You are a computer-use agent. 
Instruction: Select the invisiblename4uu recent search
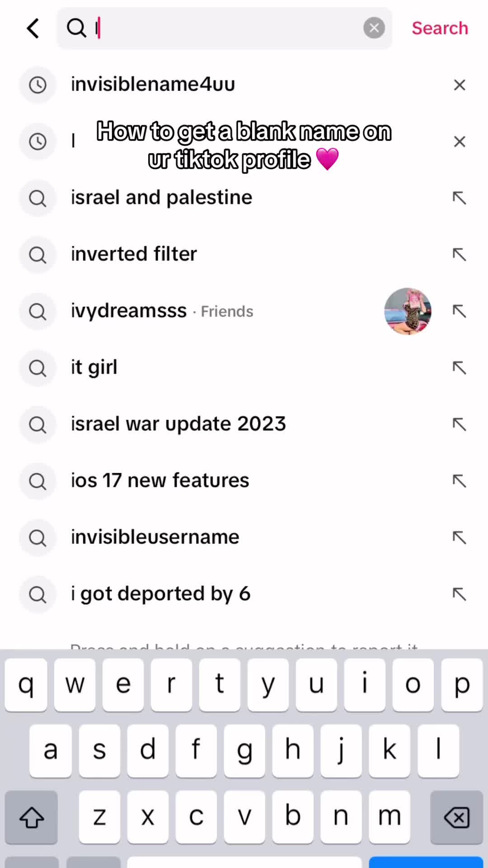pyautogui.click(x=244, y=85)
